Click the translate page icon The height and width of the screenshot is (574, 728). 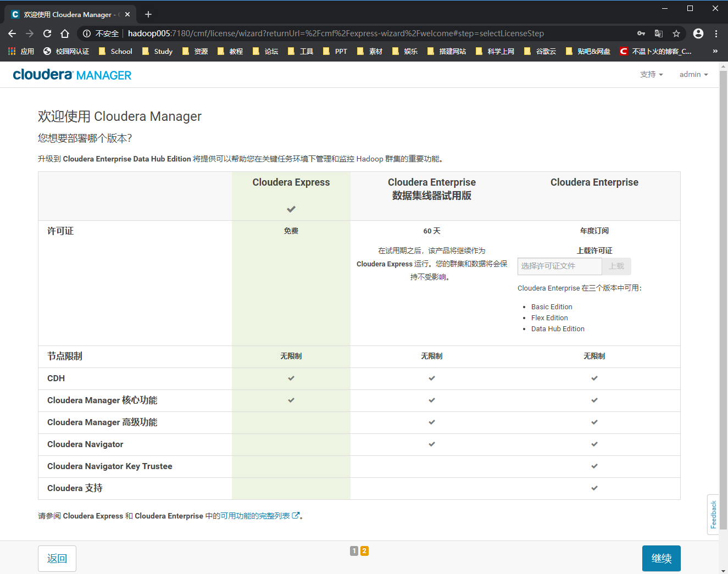tap(659, 34)
